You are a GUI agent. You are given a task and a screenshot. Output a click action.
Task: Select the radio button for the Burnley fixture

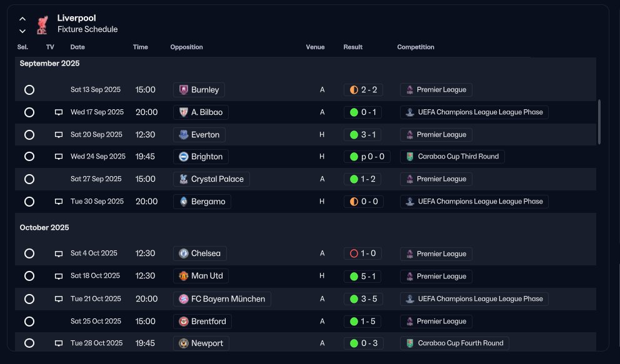click(29, 90)
